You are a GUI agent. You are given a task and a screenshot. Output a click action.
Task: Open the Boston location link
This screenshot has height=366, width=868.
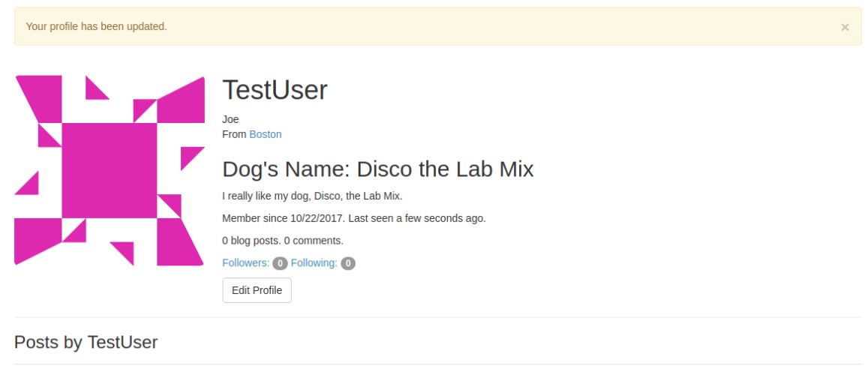click(x=266, y=134)
